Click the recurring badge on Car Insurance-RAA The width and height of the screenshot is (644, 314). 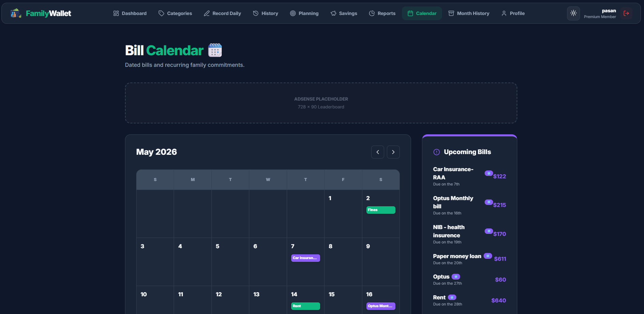point(489,173)
